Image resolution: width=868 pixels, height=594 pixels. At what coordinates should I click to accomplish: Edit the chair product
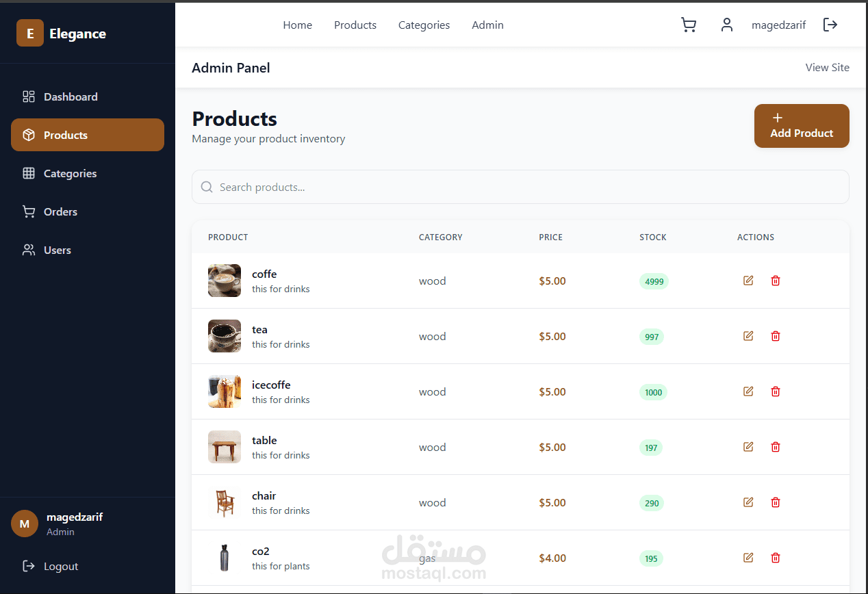[748, 502]
